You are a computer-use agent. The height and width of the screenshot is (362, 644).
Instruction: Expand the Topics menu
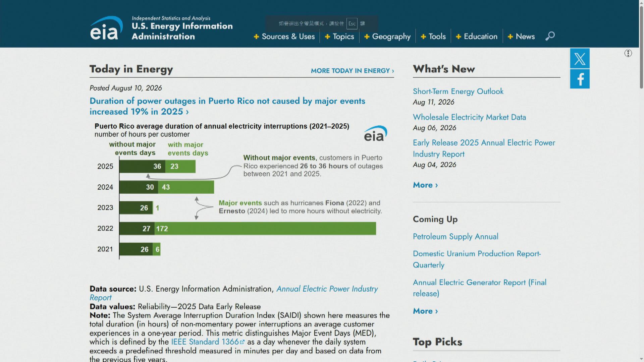339,36
